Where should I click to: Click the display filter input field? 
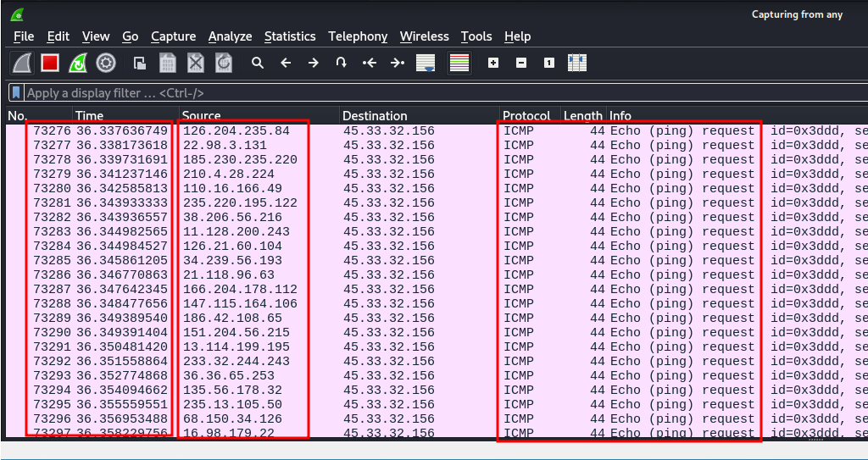point(446,92)
